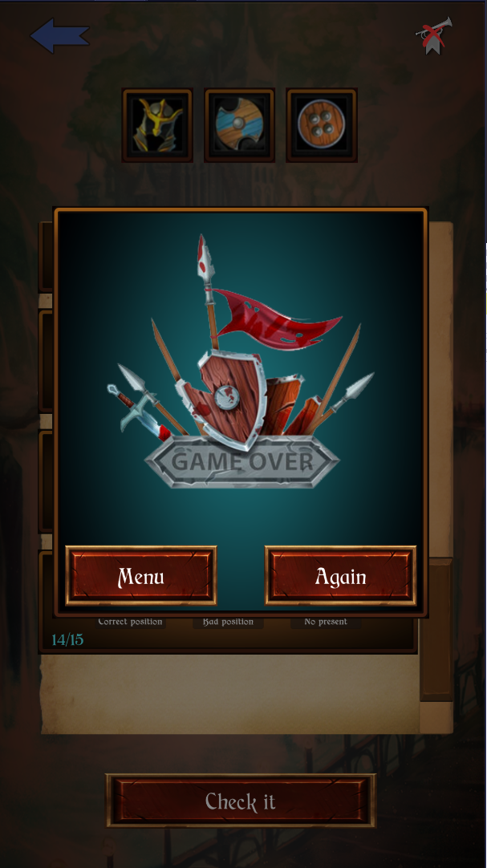Select the golden helmet code slot

(158, 125)
